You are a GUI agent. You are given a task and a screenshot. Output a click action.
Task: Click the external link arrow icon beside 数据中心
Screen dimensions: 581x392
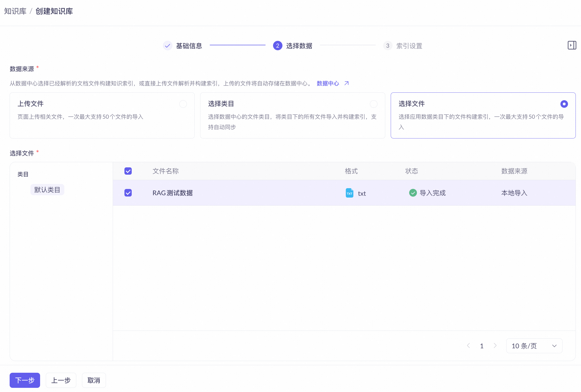(346, 83)
